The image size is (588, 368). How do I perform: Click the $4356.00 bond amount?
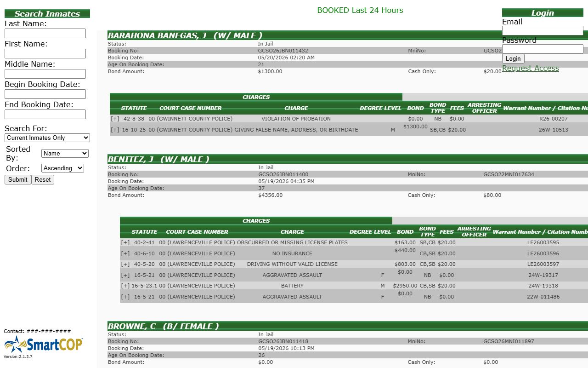click(270, 195)
